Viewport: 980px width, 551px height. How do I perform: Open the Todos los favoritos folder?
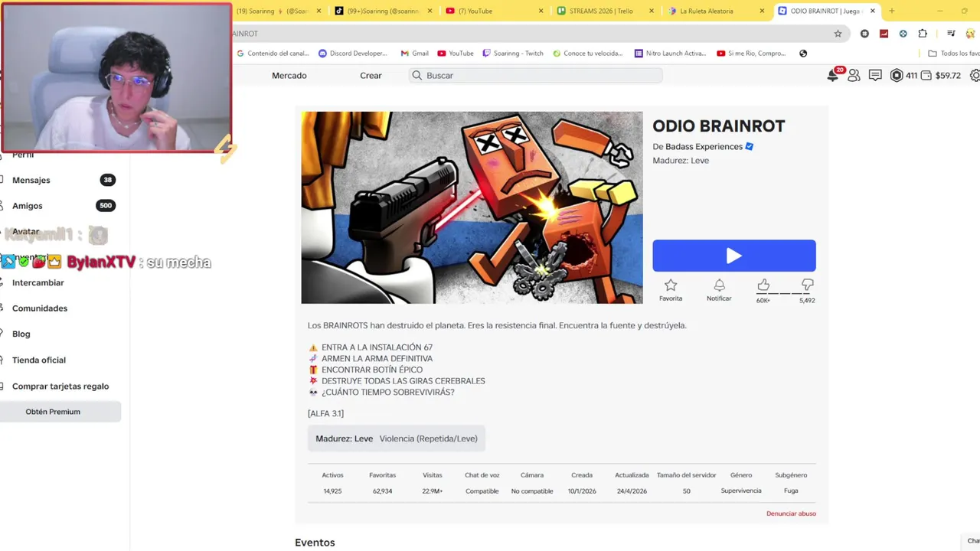pyautogui.click(x=954, y=54)
